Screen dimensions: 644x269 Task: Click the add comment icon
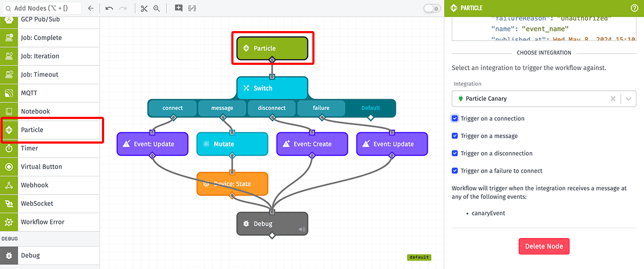click(x=179, y=9)
